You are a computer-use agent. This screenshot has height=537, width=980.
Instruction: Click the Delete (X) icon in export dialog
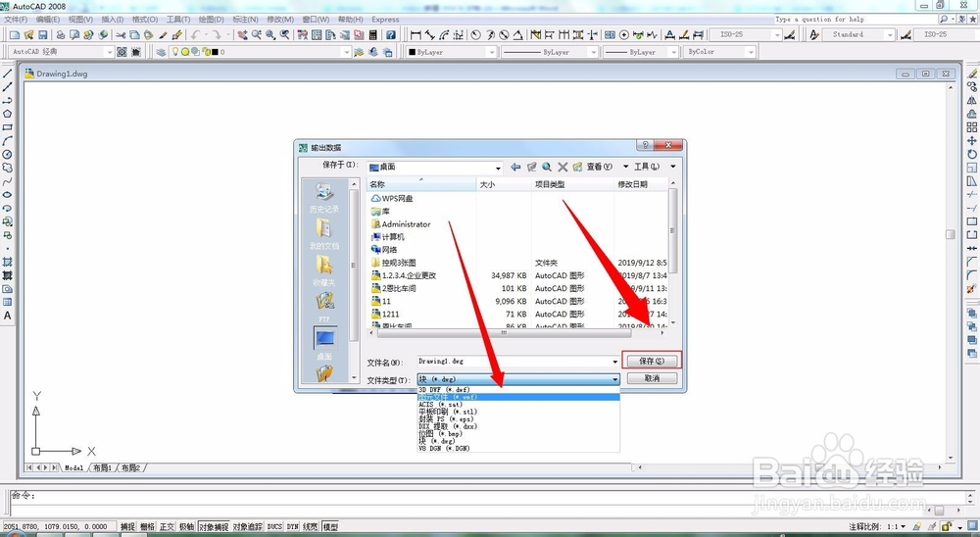(x=563, y=167)
